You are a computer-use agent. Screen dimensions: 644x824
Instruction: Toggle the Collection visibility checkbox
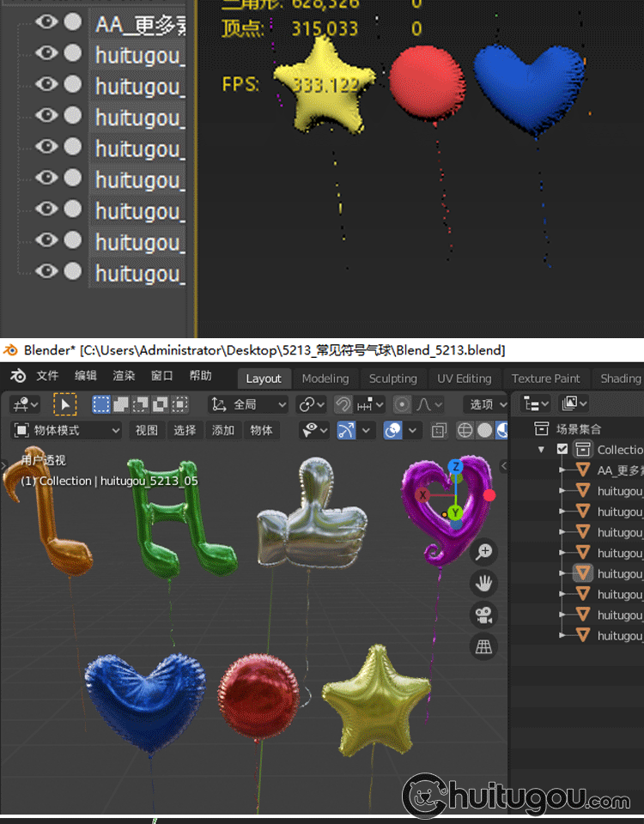point(562,449)
